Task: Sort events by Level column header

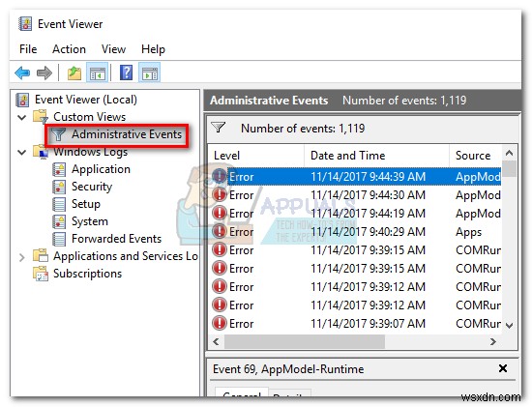Action: [x=256, y=156]
